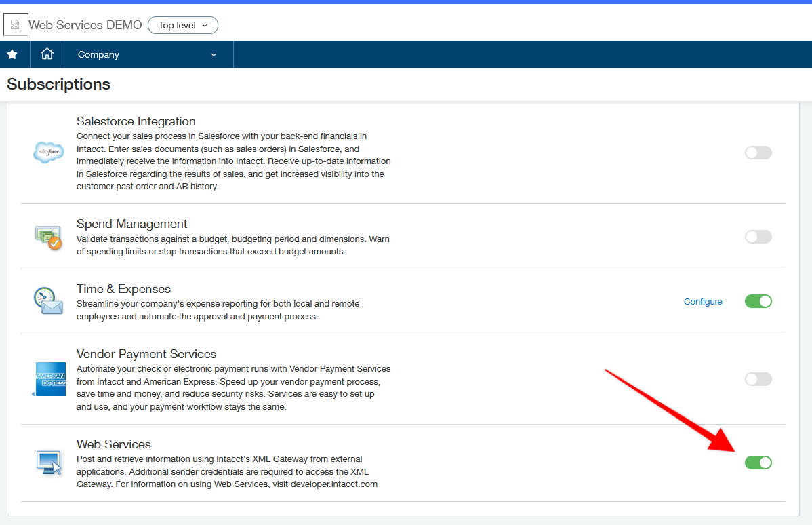The height and width of the screenshot is (525, 812).
Task: Toggle off Web Services subscription
Action: coord(758,463)
